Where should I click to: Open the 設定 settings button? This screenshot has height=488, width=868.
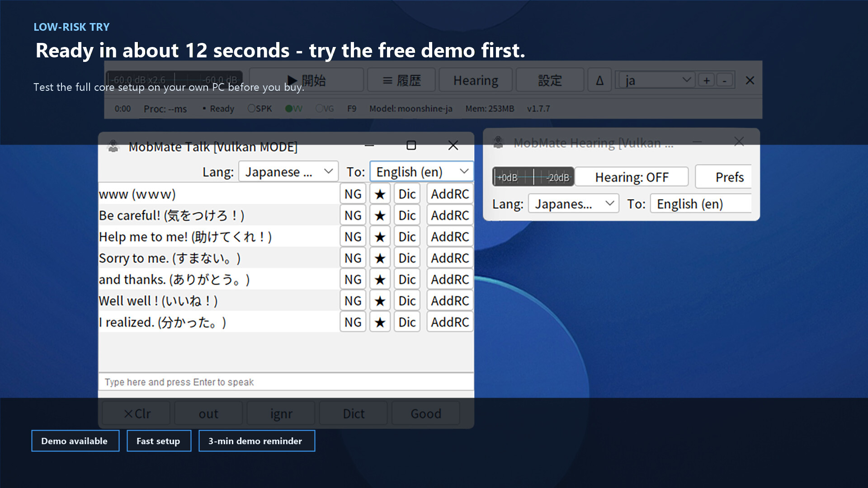click(x=550, y=80)
